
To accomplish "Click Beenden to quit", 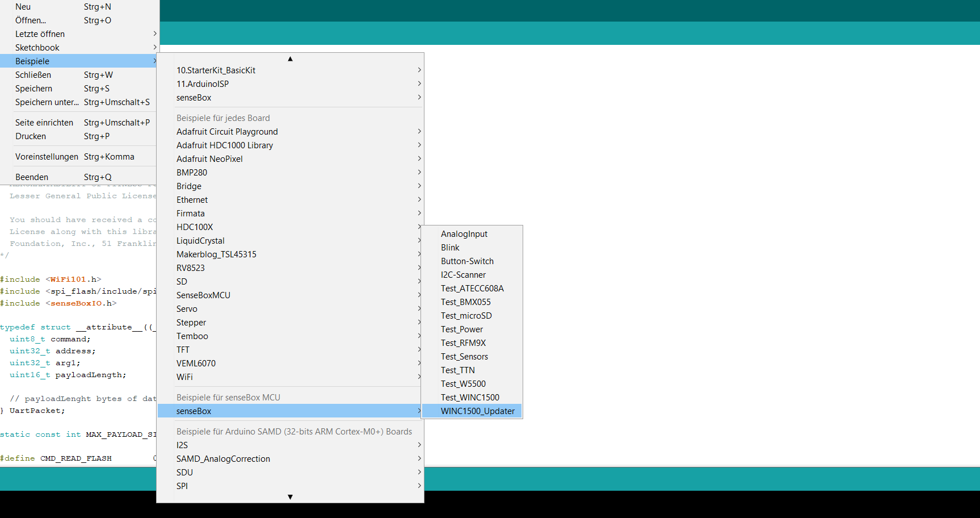I will pyautogui.click(x=78, y=177).
